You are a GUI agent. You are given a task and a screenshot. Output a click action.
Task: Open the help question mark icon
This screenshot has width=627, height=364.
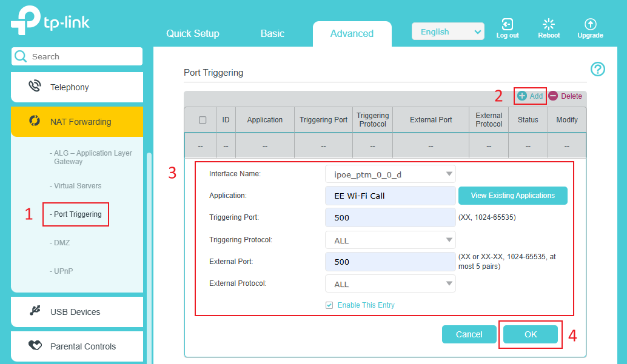(598, 70)
